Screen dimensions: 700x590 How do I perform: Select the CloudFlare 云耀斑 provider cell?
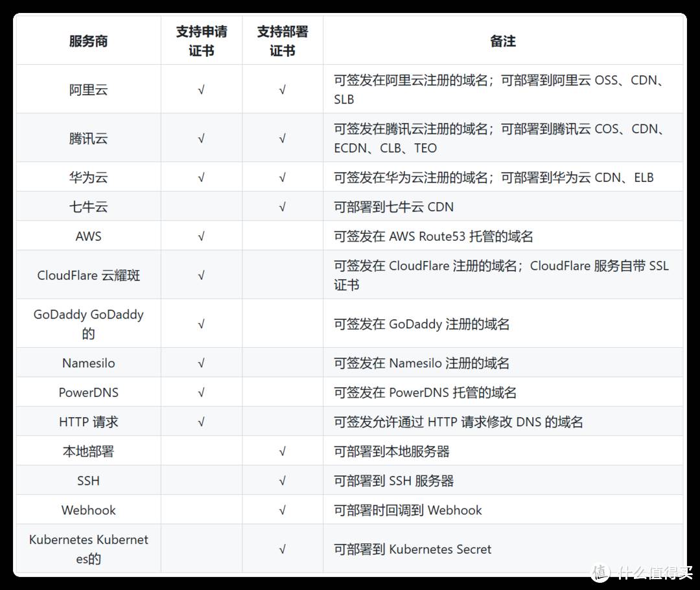tap(88, 275)
